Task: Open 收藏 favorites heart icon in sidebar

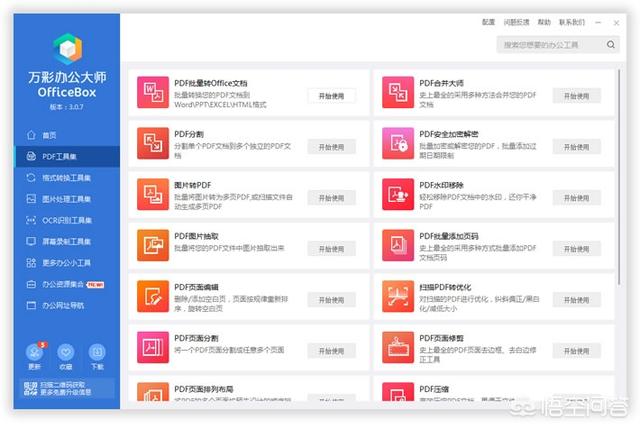Action: point(66,351)
